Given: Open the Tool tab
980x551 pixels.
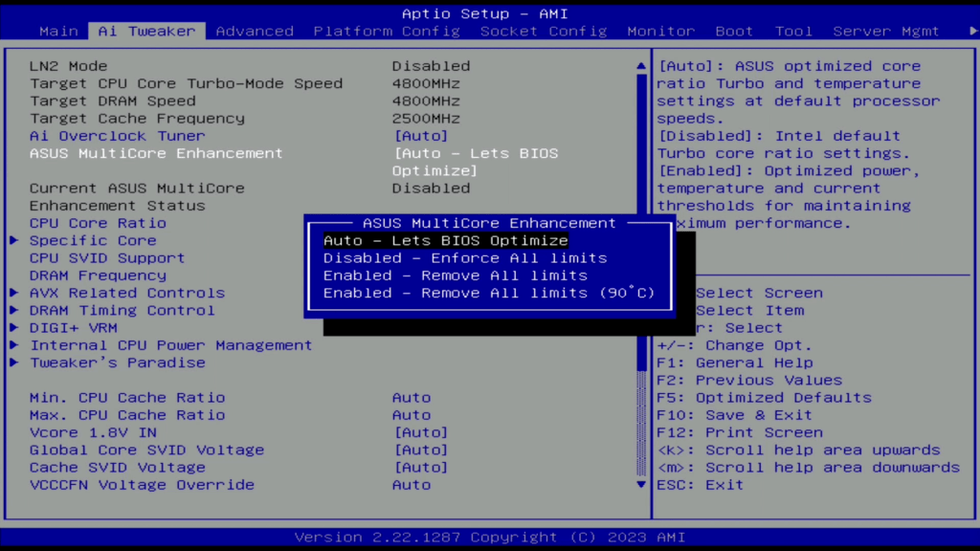Looking at the screenshot, I should [793, 32].
